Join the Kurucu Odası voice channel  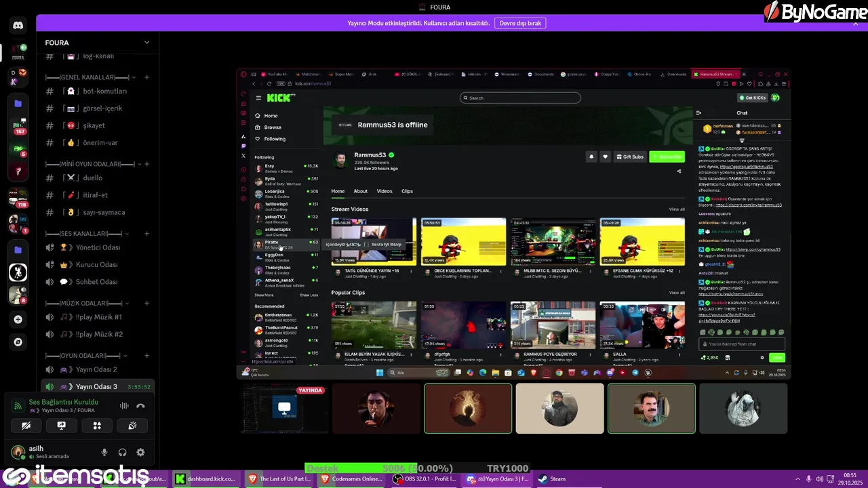click(98, 265)
